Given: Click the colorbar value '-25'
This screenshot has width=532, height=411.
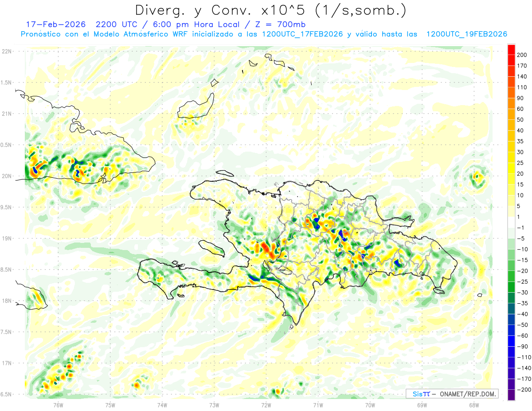Looking at the screenshot, I should pyautogui.click(x=524, y=282).
